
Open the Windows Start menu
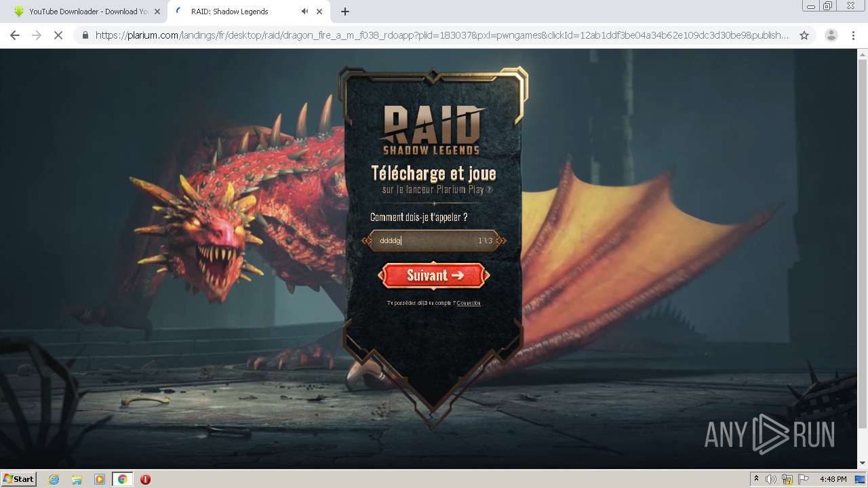(x=19, y=479)
